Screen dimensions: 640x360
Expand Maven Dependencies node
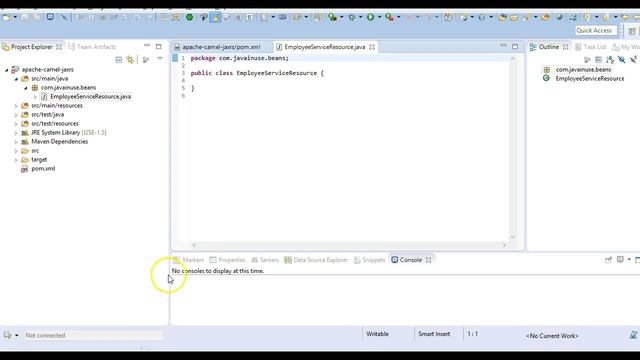pyautogui.click(x=16, y=142)
